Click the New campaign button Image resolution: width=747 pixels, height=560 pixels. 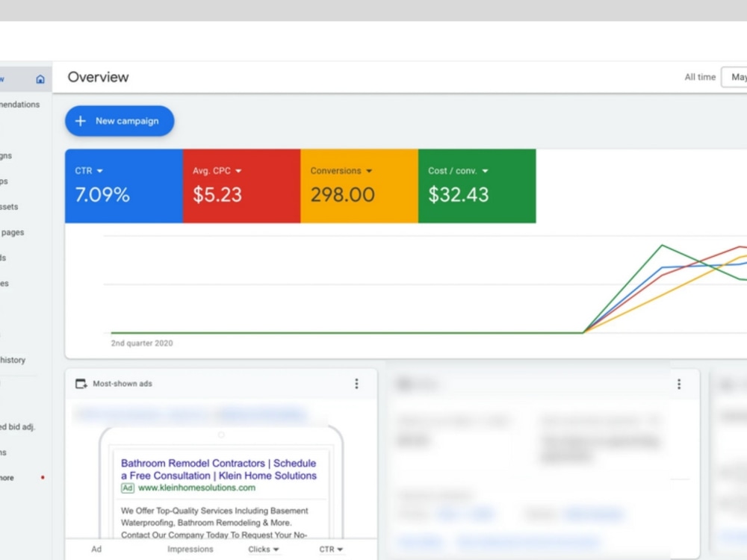[x=120, y=121]
